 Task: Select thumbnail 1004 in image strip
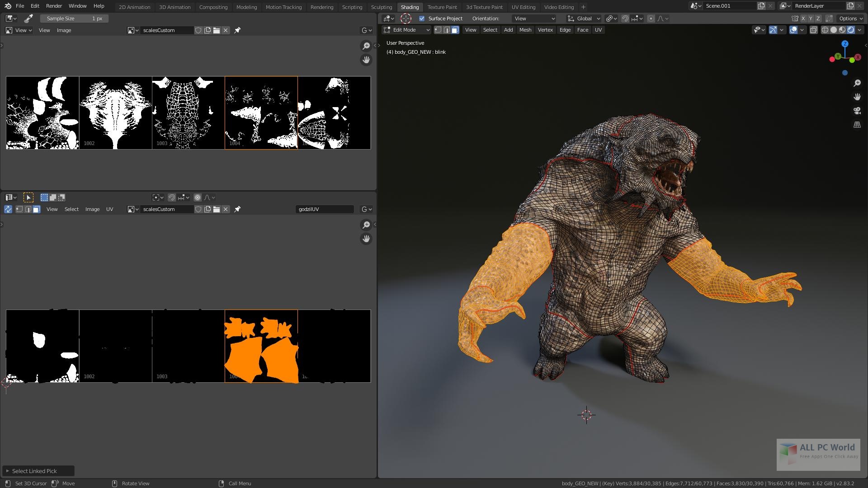(x=260, y=113)
